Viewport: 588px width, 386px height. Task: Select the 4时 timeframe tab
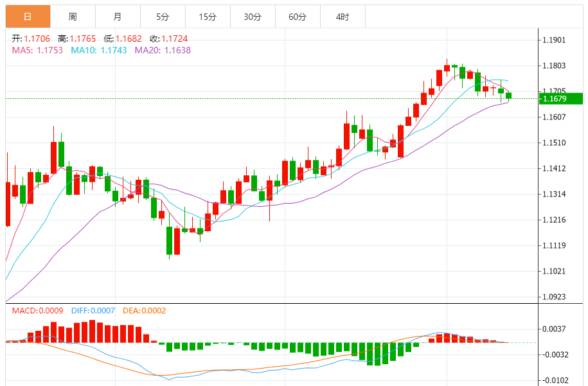click(343, 17)
